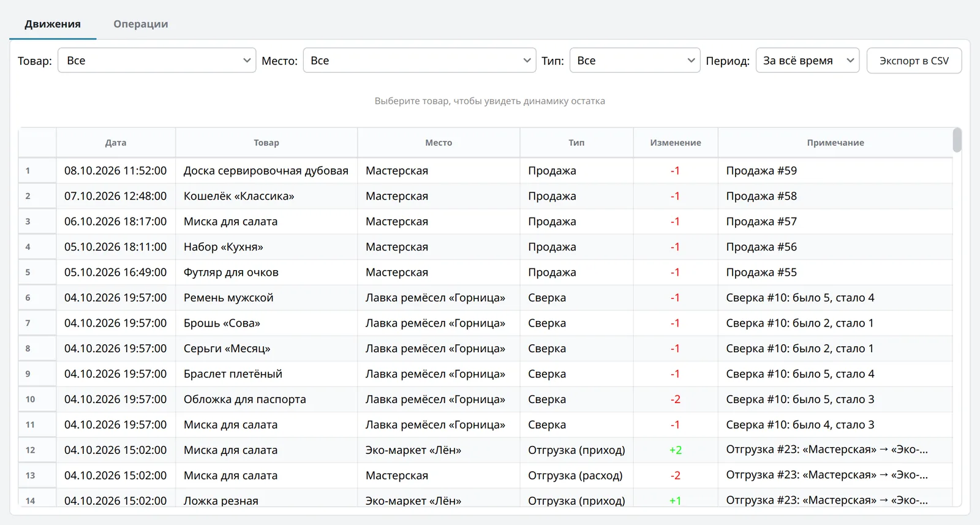Click the Ложка резная cell

[x=266, y=498]
